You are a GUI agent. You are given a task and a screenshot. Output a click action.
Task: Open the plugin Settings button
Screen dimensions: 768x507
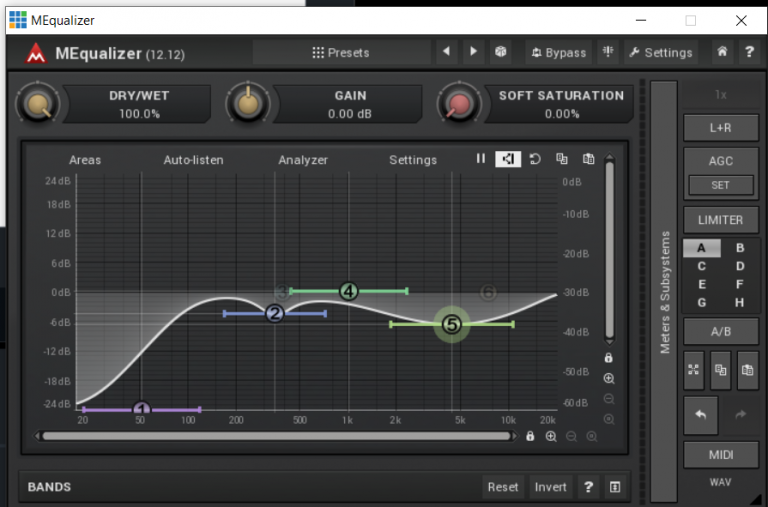pyautogui.click(x=661, y=52)
